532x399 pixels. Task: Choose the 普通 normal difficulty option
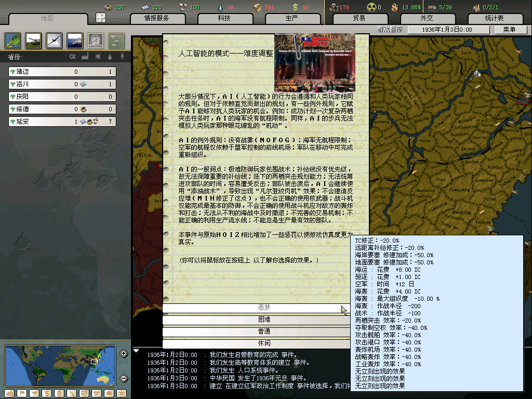pyautogui.click(x=256, y=331)
